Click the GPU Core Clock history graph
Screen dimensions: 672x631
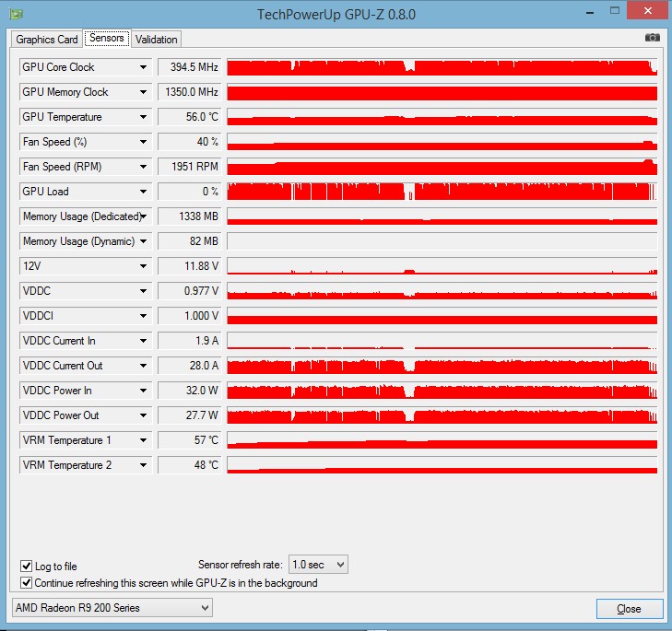click(442, 67)
